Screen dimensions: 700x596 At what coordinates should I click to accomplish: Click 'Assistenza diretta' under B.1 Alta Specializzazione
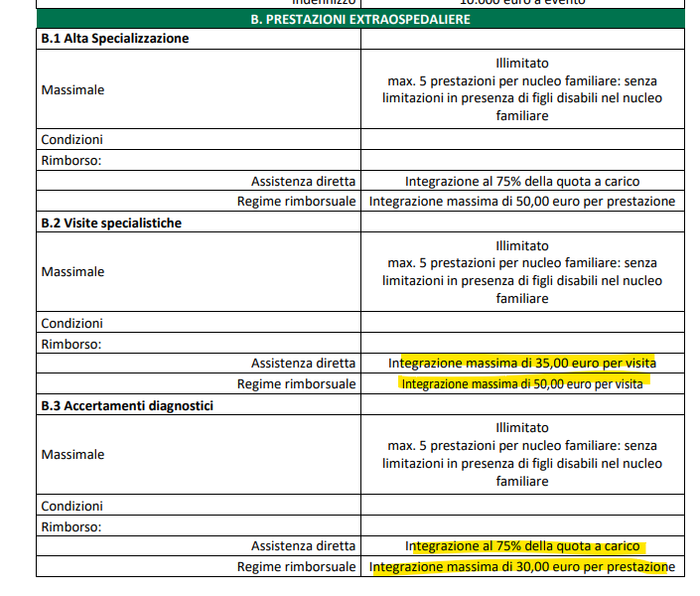click(x=303, y=182)
